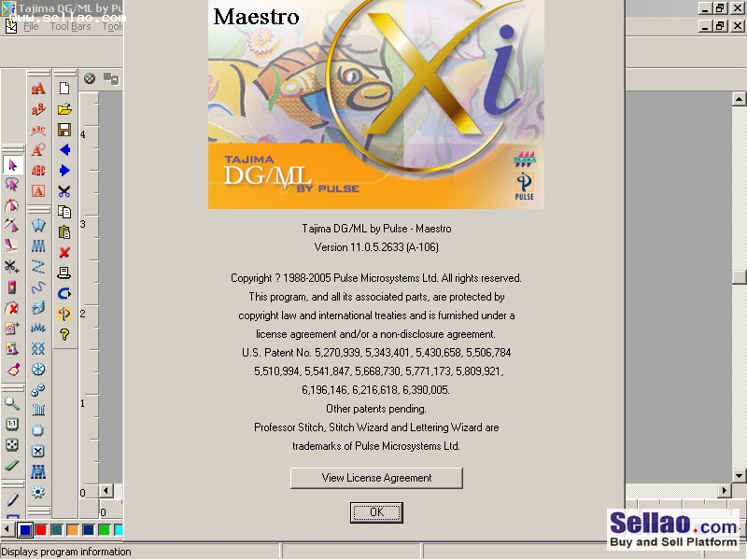747x560 pixels.
Task: Create a new blank design
Action: [x=64, y=88]
